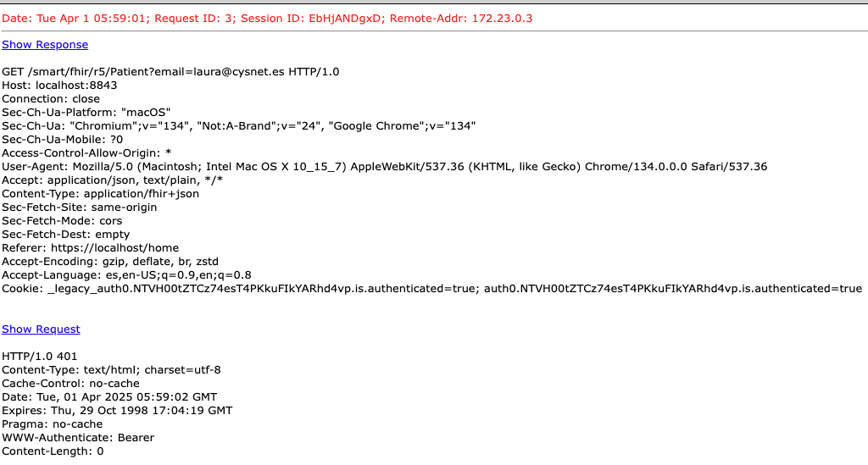Click the HTTP/1.0 401 status line
Viewport: 868px width, 465px height.
tap(42, 356)
